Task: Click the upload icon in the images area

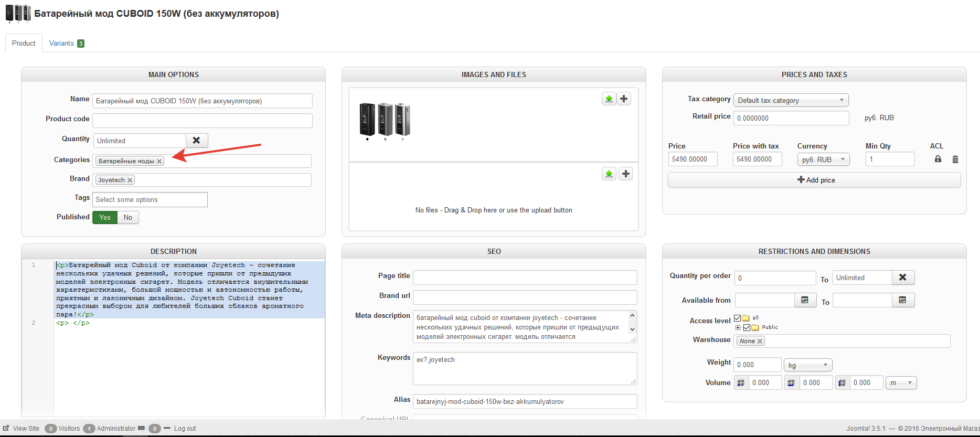Action: pos(609,99)
